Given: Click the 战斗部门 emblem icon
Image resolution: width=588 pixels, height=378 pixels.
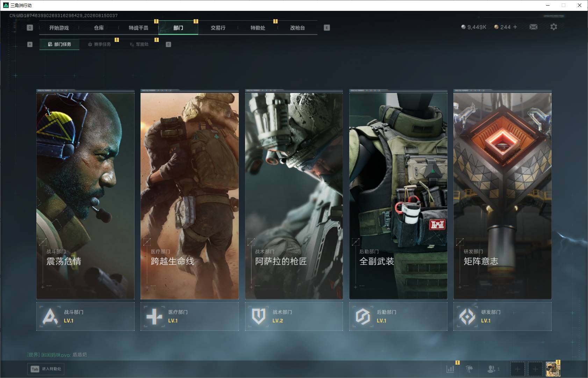Looking at the screenshot, I should (50, 316).
